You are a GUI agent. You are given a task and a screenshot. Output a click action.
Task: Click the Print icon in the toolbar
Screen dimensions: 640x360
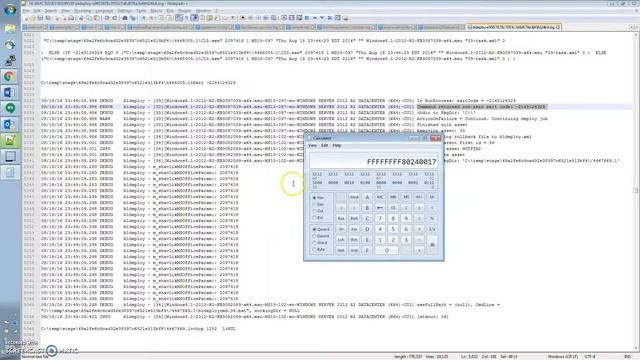click(71, 18)
